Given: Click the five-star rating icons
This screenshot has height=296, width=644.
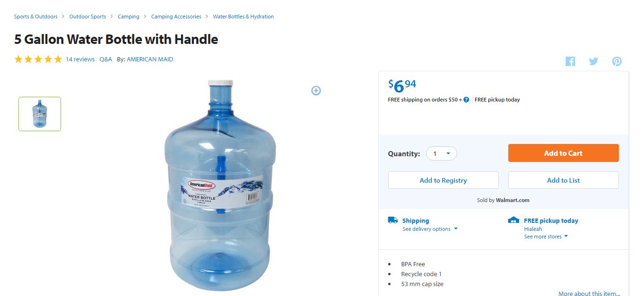Looking at the screenshot, I should tap(38, 59).
